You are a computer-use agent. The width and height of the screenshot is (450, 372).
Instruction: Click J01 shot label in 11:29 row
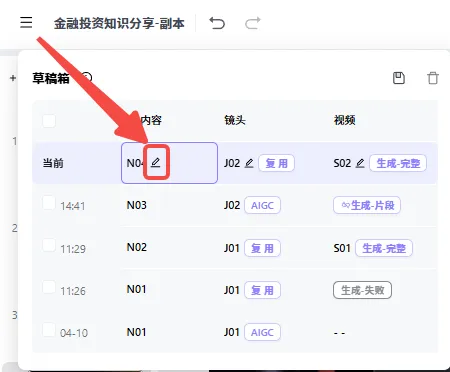click(232, 248)
